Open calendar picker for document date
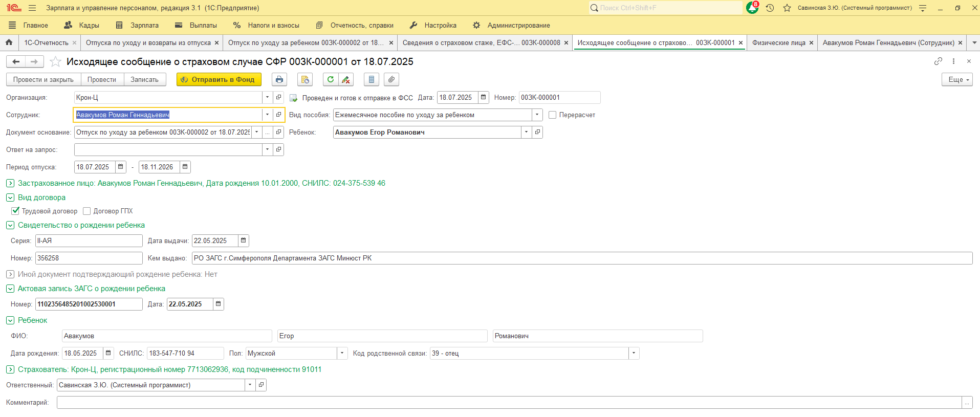The height and width of the screenshot is (417, 980). 483,97
